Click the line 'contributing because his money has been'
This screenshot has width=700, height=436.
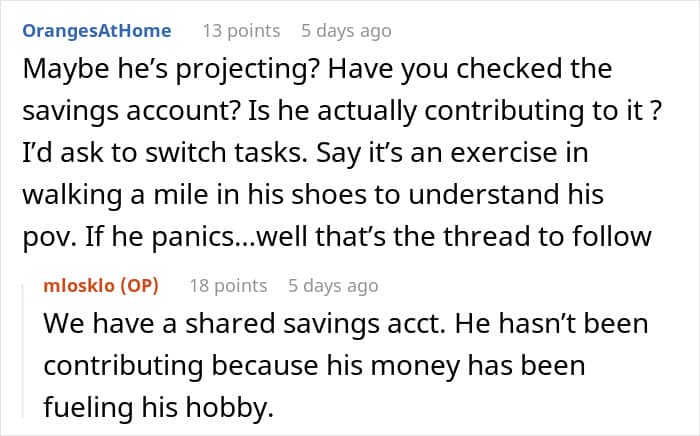point(314,365)
